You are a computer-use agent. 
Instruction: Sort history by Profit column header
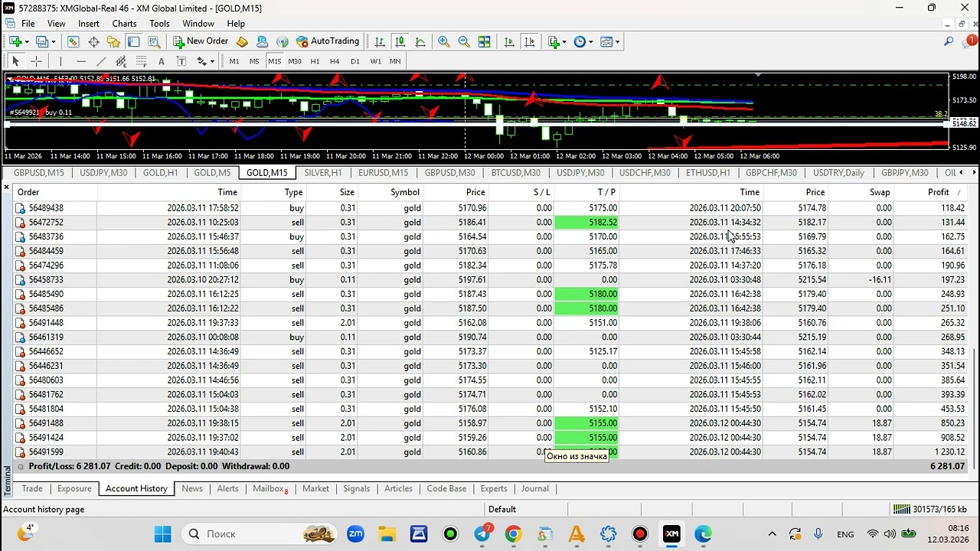[938, 192]
